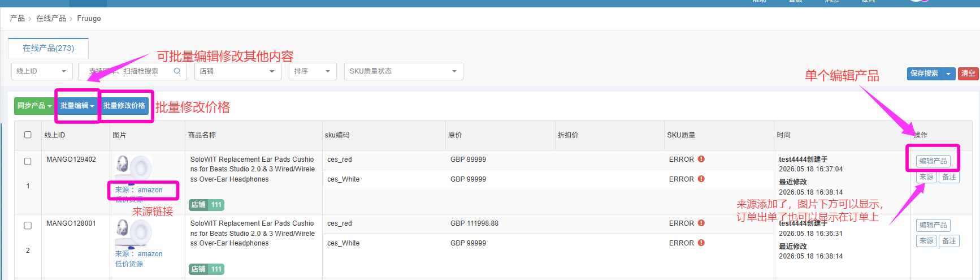Open the 店铺 store filter dropdown
This screenshot has height=280, width=980.
tap(238, 71)
